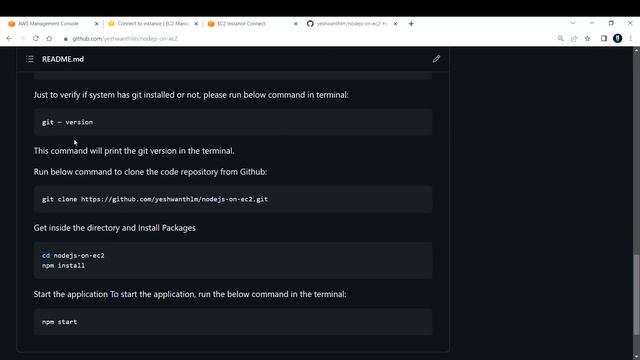The image size is (640, 360).
Task: Edit README.md with the pencil icon
Action: (x=436, y=59)
